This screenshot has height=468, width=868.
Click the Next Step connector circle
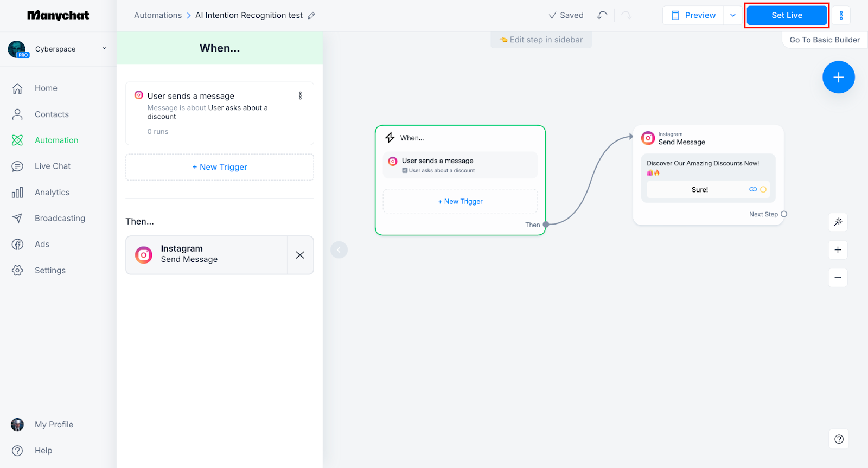point(783,214)
